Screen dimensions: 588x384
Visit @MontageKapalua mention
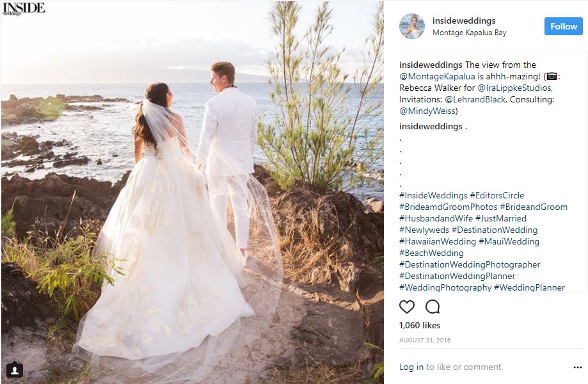click(x=437, y=77)
